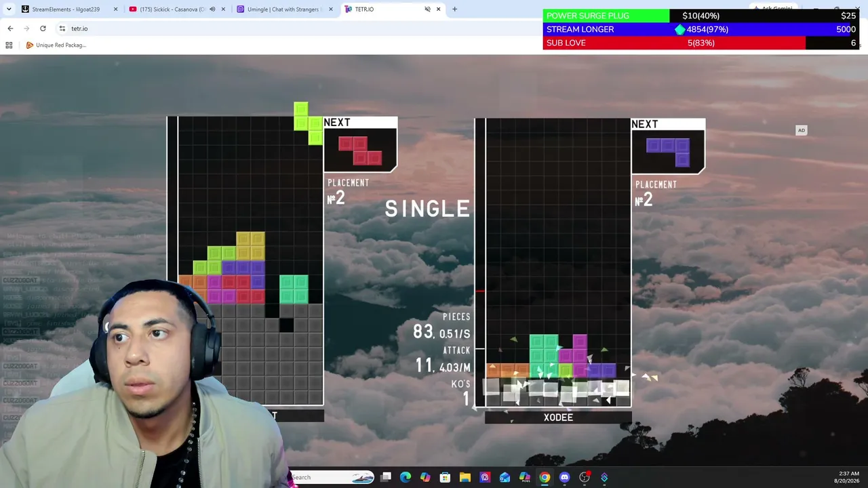Click the $25 goal amount text
Screen dimensions: 868x488
point(848,16)
